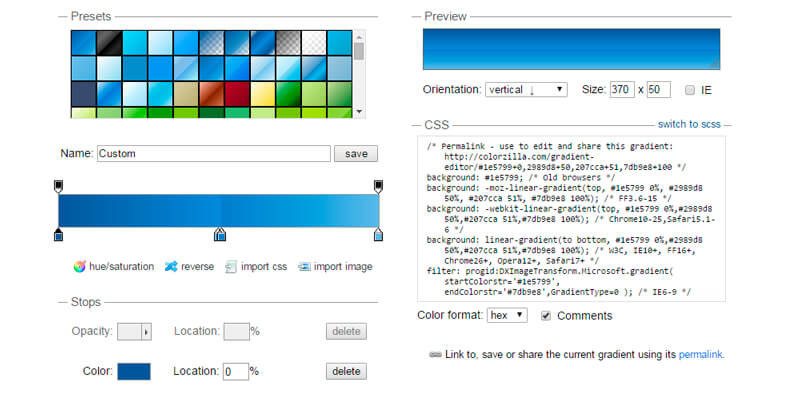The height and width of the screenshot is (400, 800).
Task: Choose the solid red preset gradient
Action: (237, 94)
